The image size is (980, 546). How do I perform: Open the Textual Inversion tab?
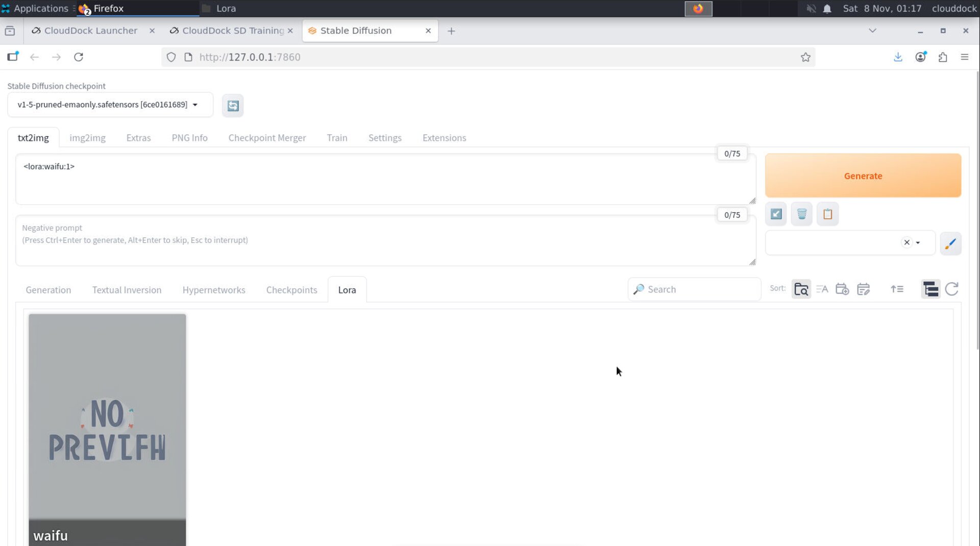pos(127,290)
